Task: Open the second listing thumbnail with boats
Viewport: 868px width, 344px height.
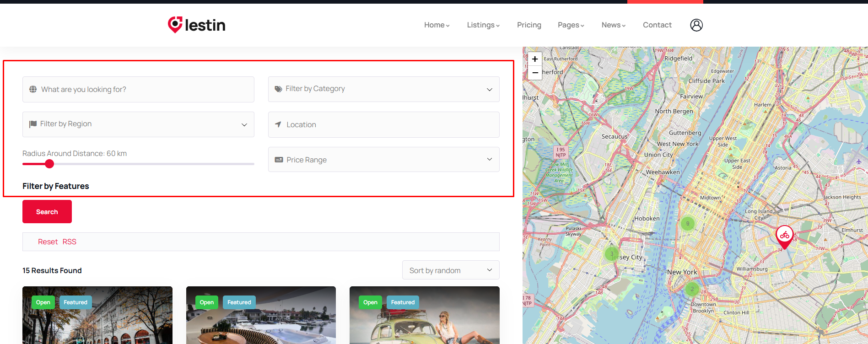Action: [261, 315]
